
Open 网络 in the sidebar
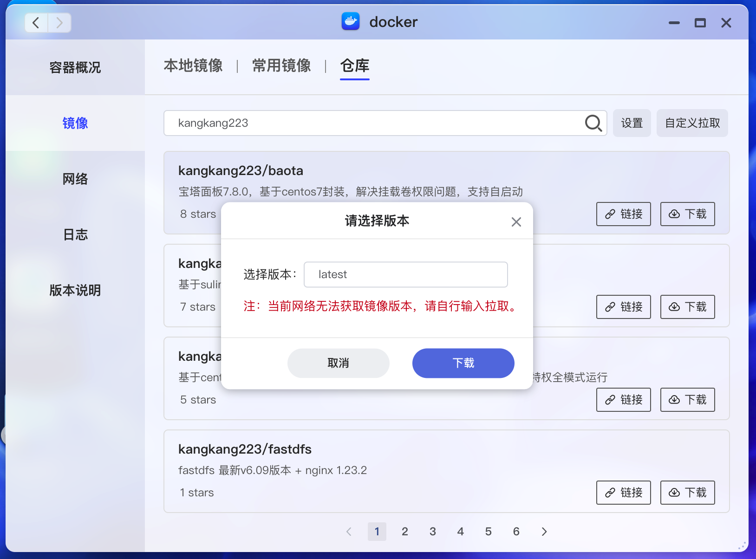pyautogui.click(x=75, y=179)
